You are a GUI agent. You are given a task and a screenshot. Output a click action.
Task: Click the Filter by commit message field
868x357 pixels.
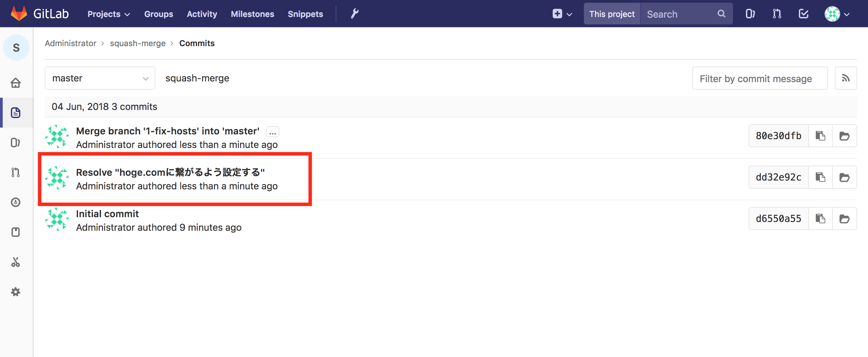pos(759,78)
